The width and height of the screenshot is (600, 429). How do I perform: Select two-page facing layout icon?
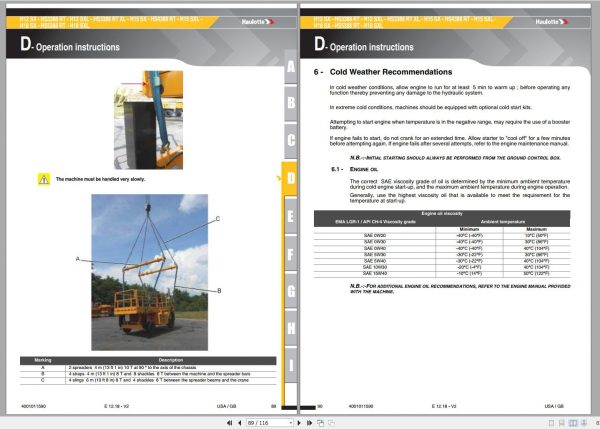573,423
